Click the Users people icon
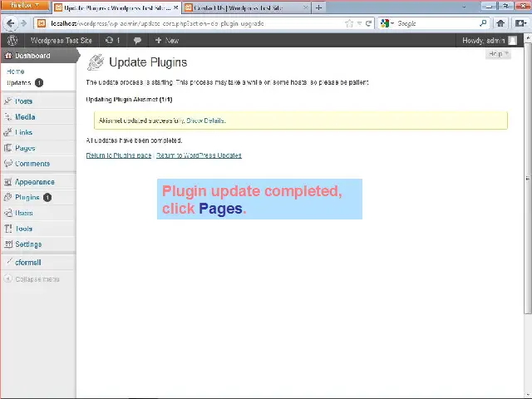 pos(7,213)
